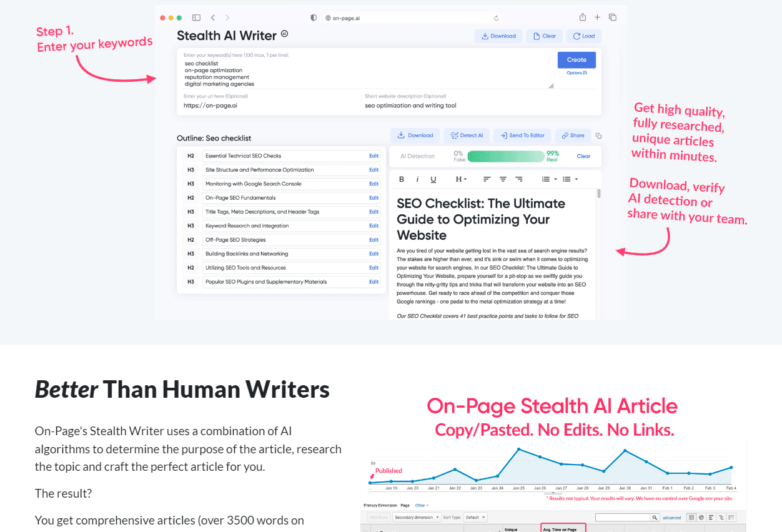Show the Safari tab overview icon
Screen dimensions: 782x532
[613, 17]
